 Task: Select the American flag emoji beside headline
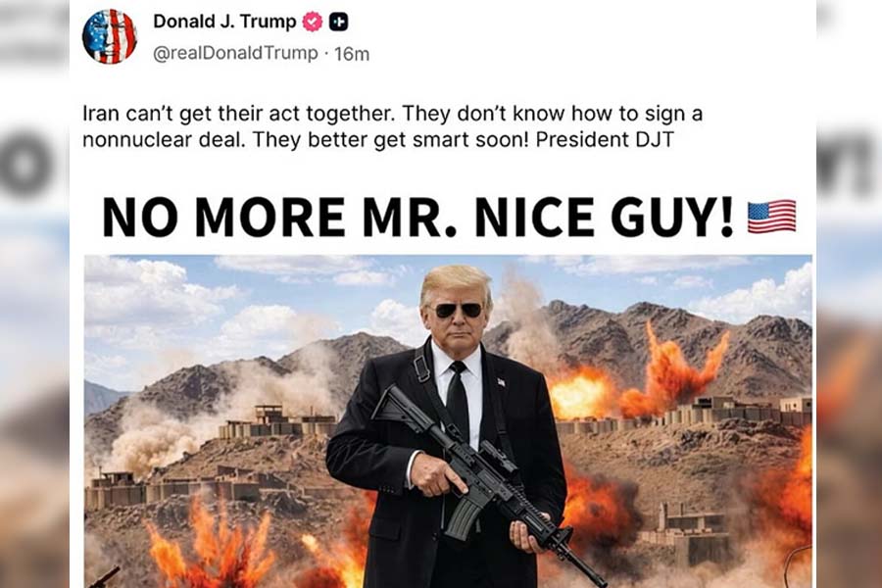[x=772, y=216]
